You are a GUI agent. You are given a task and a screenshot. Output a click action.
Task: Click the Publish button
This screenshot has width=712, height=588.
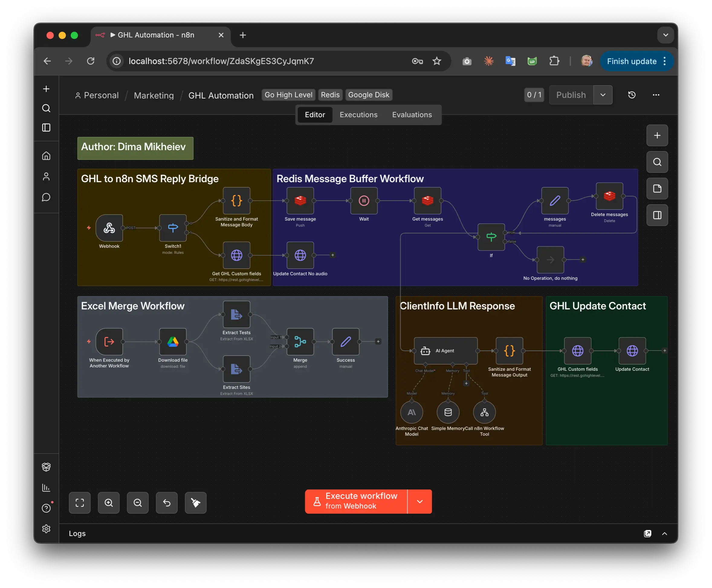click(x=571, y=95)
